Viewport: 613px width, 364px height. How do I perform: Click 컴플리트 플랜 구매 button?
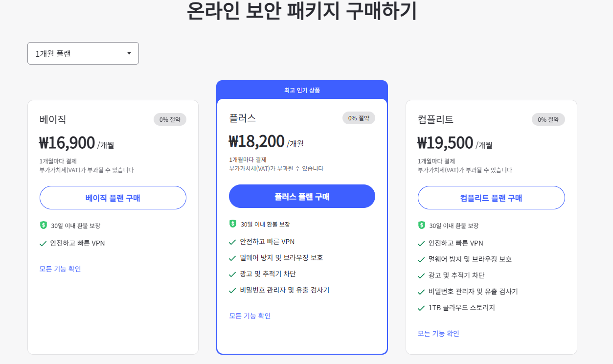coord(491,198)
